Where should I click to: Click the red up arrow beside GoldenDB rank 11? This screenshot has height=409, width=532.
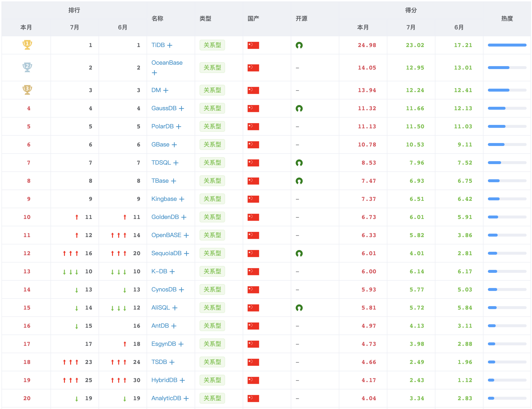pyautogui.click(x=77, y=217)
